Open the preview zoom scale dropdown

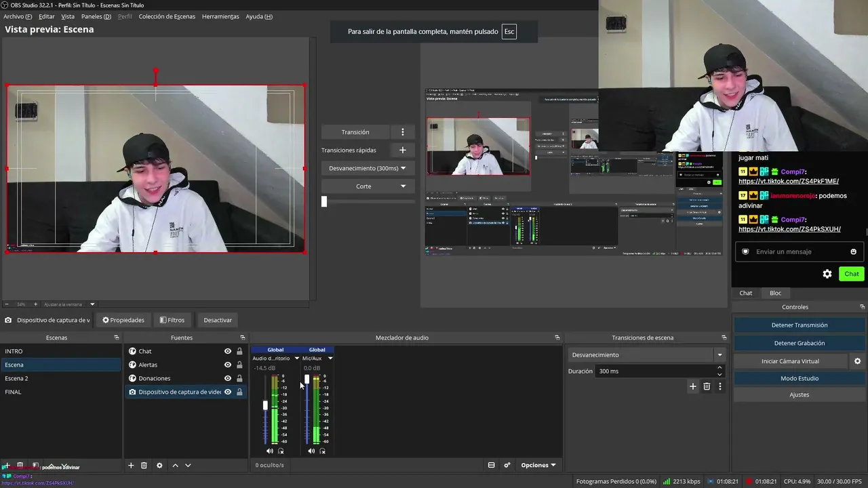tap(92, 304)
